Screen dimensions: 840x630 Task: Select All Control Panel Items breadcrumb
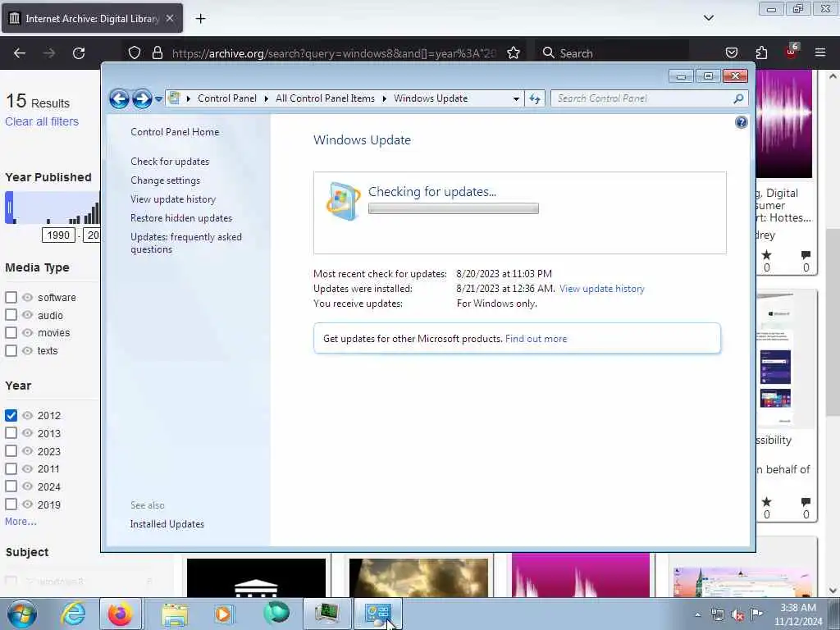[325, 98]
